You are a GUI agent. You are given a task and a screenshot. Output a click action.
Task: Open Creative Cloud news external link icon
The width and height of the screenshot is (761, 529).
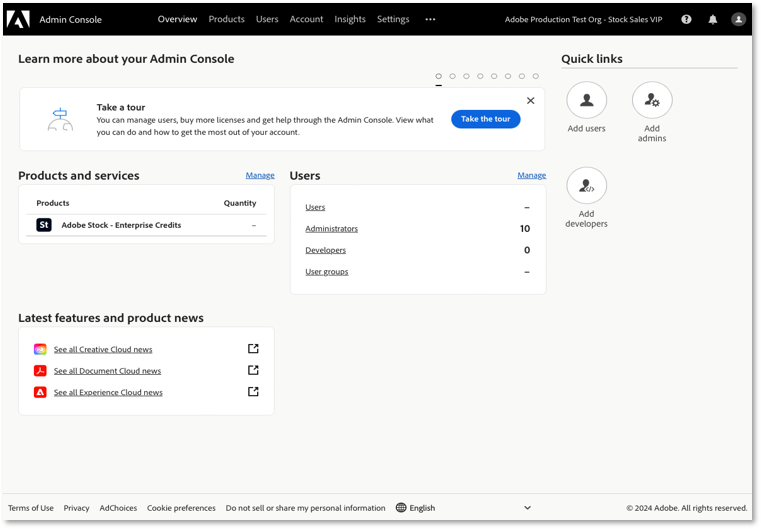click(253, 348)
